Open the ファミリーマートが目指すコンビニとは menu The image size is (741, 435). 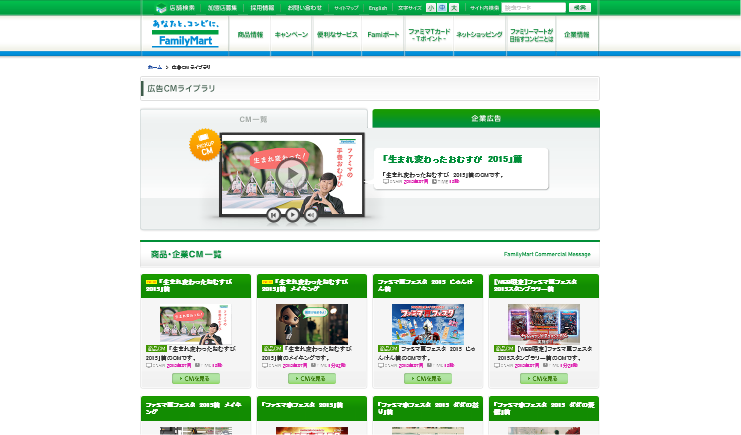pos(531,35)
